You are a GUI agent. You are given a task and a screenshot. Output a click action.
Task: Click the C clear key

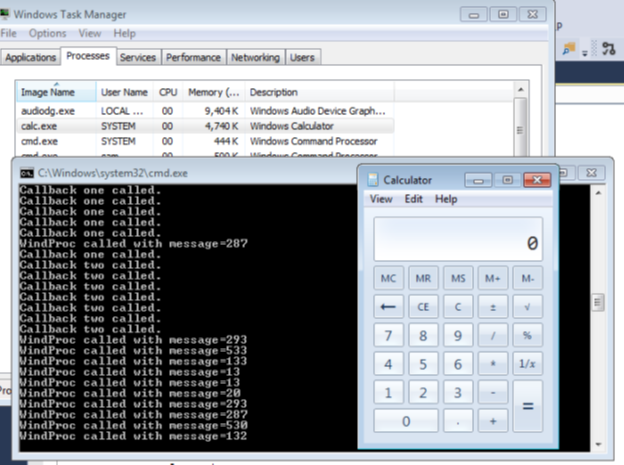[x=458, y=307]
